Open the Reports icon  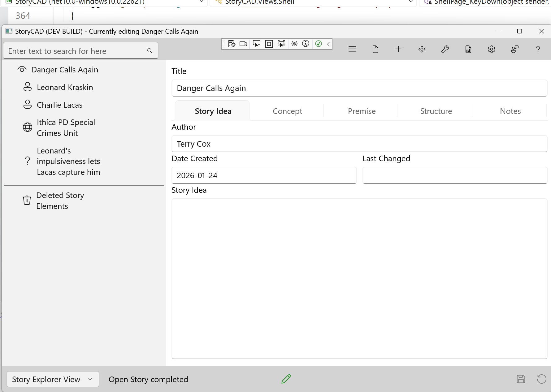[468, 49]
